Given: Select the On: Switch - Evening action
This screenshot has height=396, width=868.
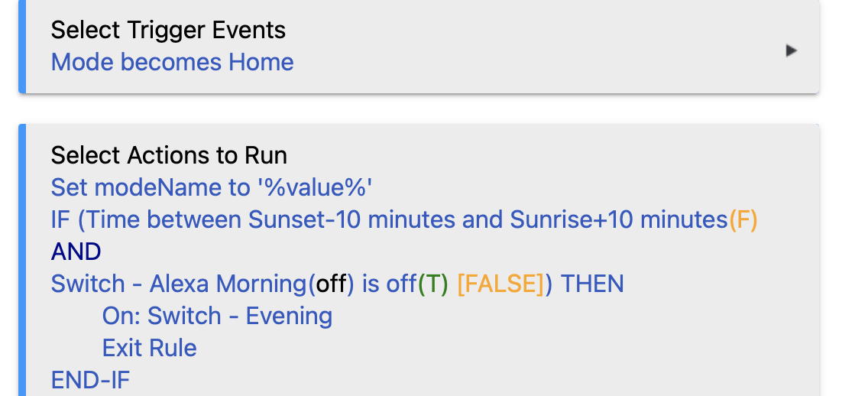Looking at the screenshot, I should click(x=217, y=316).
